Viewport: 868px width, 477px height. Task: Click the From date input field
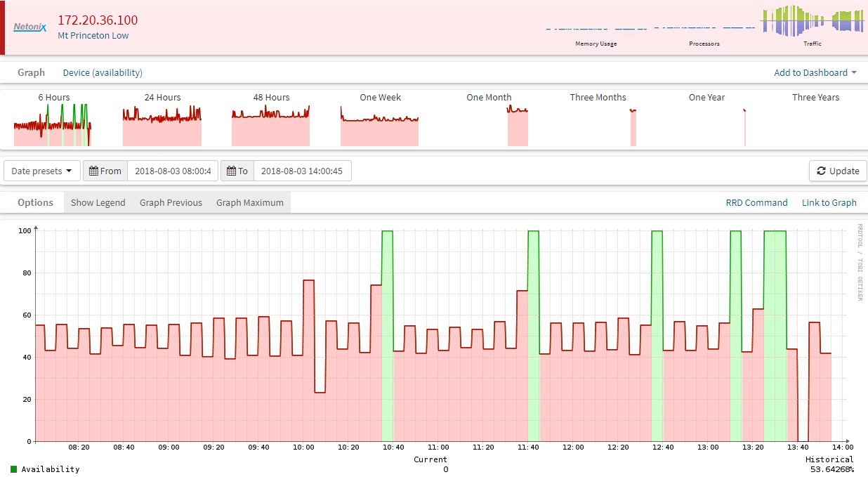(172, 171)
